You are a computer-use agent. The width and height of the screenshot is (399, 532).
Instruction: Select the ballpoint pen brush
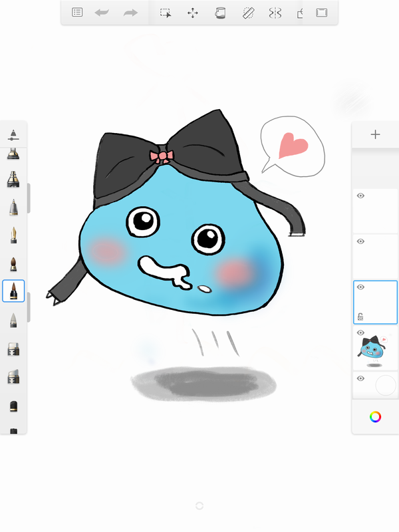(13, 207)
